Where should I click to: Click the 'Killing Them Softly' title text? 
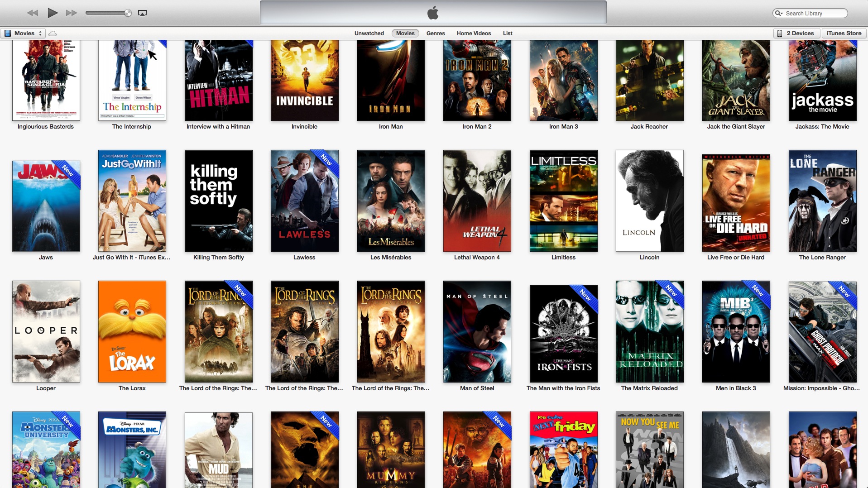coord(219,257)
